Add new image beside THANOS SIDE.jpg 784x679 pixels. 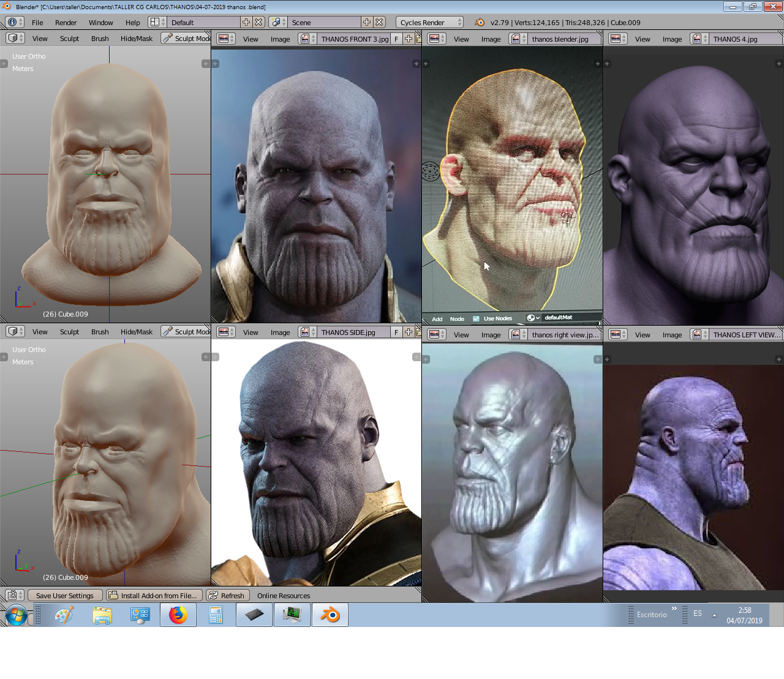coord(409,332)
